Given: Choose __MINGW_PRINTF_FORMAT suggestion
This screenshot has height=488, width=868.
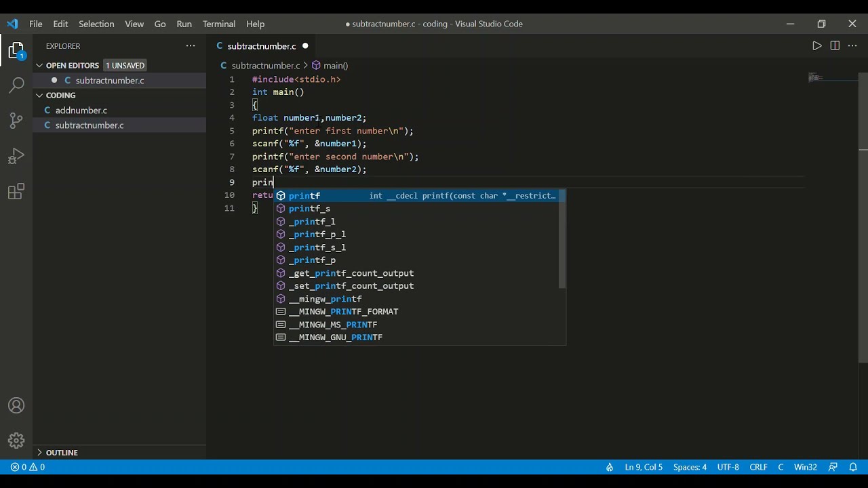Looking at the screenshot, I should coord(416,312).
